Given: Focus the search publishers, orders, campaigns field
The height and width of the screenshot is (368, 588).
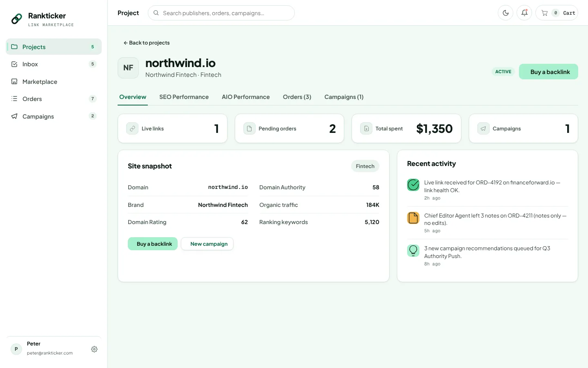Looking at the screenshot, I should (x=221, y=13).
